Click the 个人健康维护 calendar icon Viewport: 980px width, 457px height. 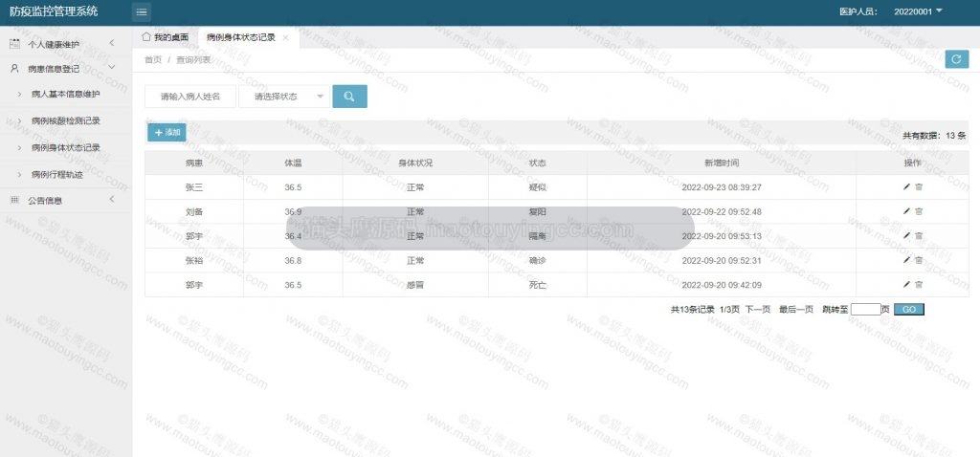click(15, 44)
